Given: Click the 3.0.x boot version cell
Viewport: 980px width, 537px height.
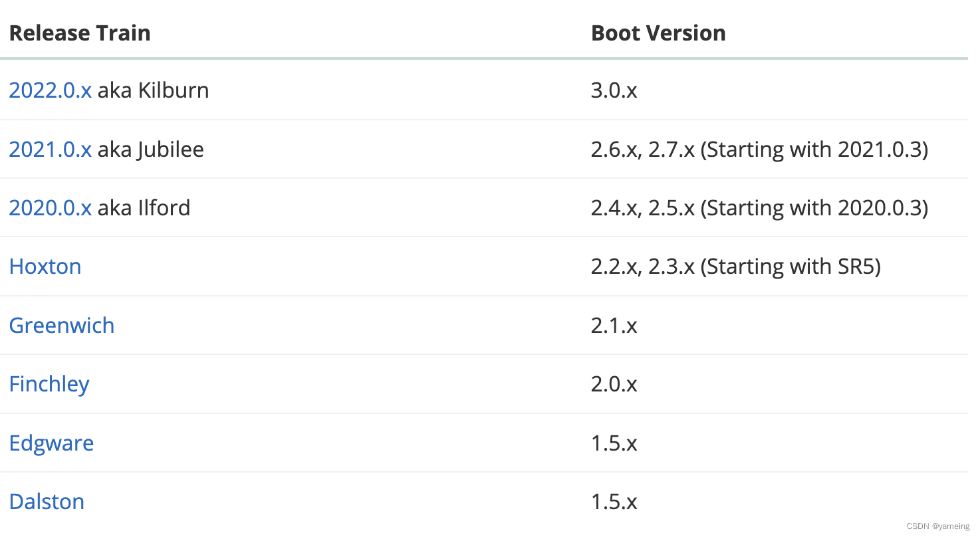Looking at the screenshot, I should point(614,90).
